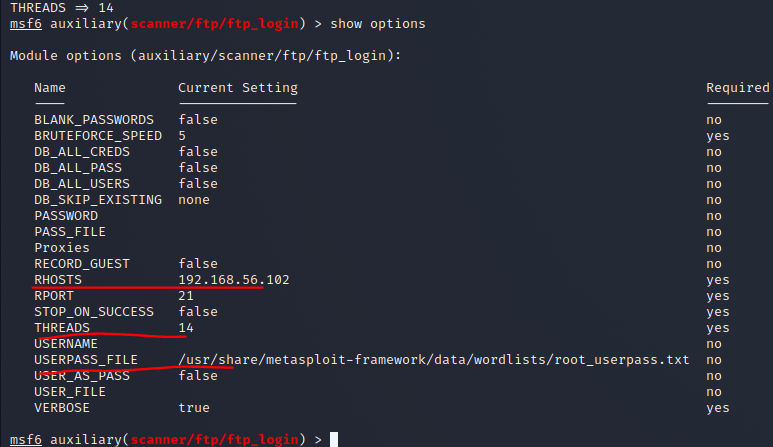Click the DB_SKIP_EXISTING none value
This screenshot has width=773, height=447.
click(194, 200)
